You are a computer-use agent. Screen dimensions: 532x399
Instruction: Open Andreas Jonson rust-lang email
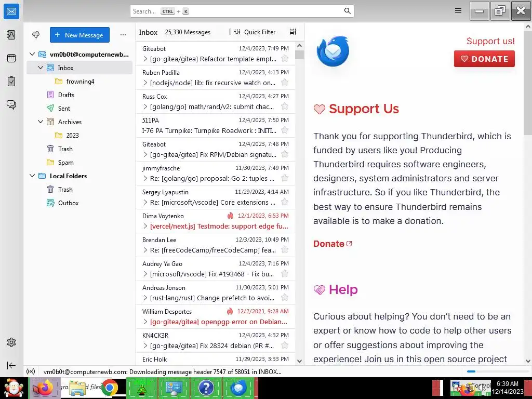(216, 293)
